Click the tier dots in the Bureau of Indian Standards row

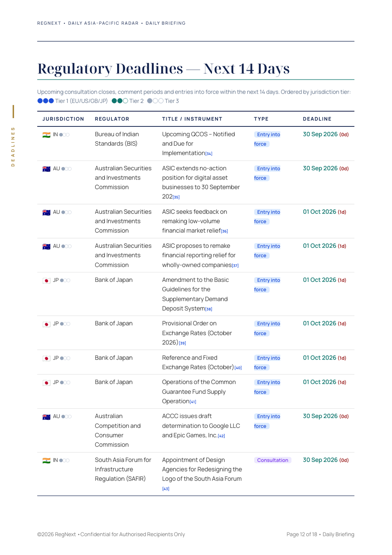click(64, 135)
